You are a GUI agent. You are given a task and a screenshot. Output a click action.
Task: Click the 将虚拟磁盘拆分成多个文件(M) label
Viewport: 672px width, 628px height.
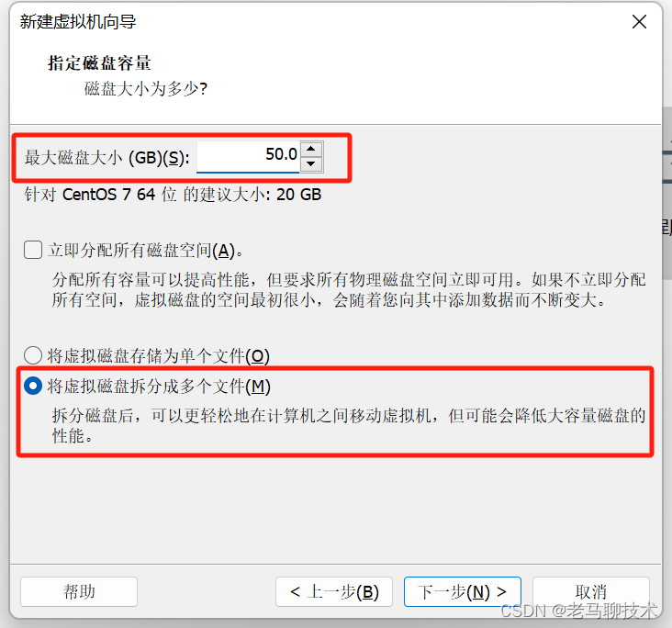pos(159,387)
